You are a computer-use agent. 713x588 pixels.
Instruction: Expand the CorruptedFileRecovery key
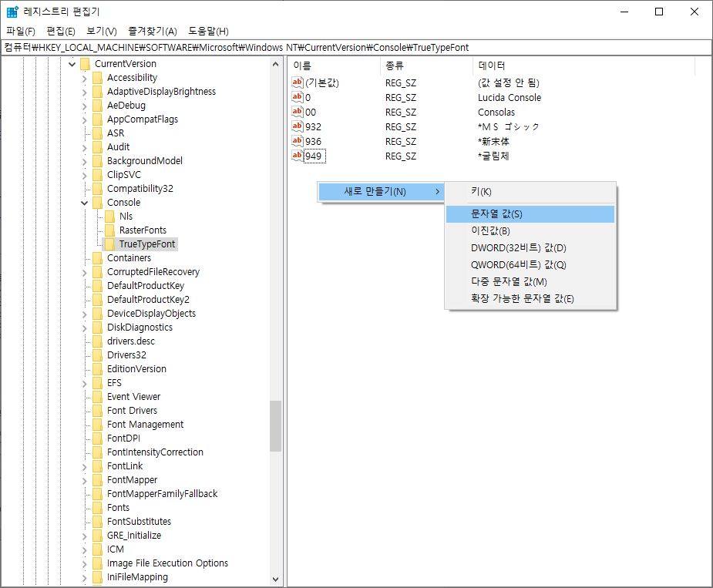click(x=84, y=272)
